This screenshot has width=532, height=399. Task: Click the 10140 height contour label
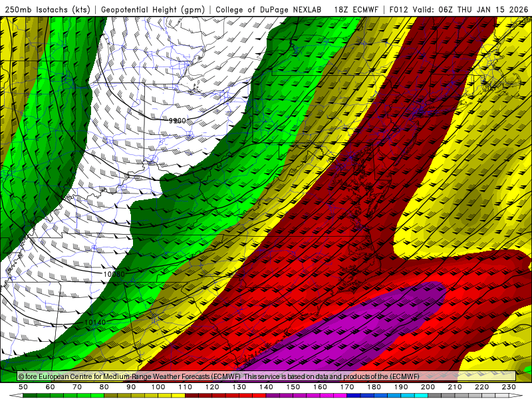point(95,323)
